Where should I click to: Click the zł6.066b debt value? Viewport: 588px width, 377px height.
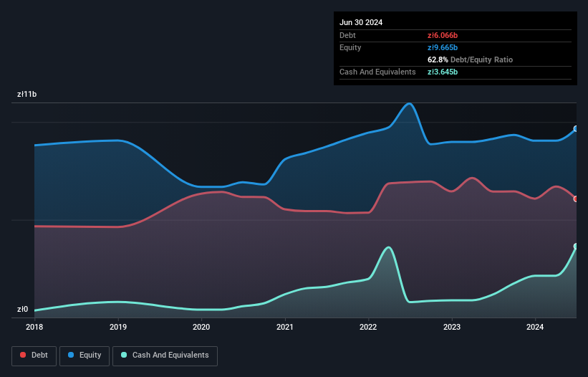point(443,35)
